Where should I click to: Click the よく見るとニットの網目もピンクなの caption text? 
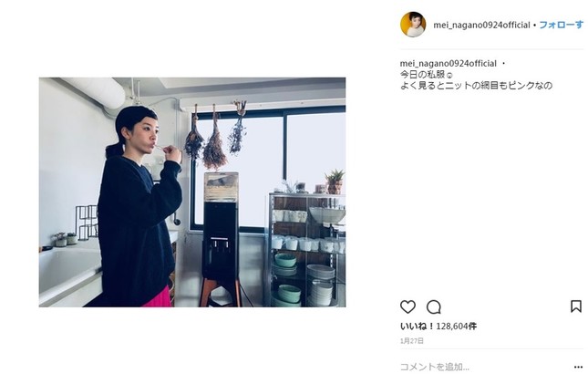tap(476, 86)
